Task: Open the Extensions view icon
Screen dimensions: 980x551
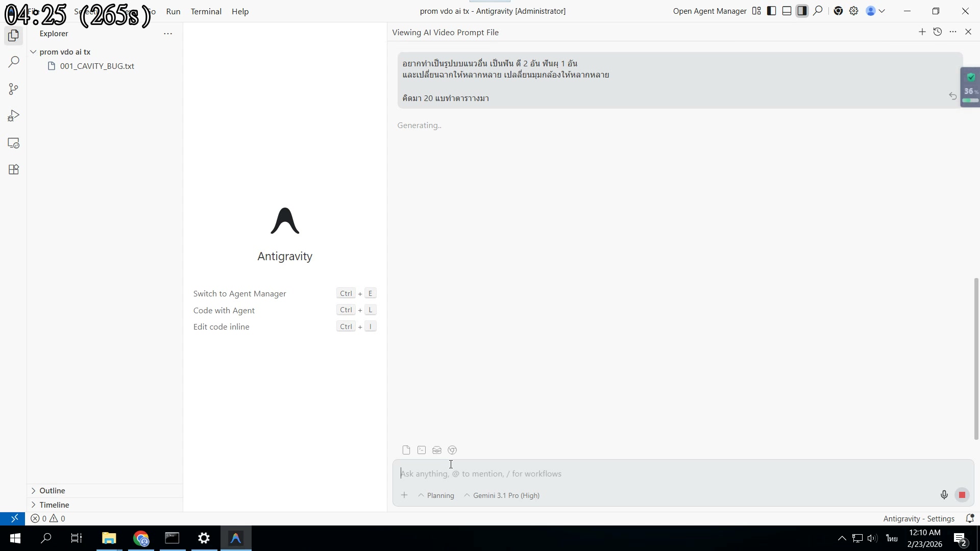Action: pyautogui.click(x=14, y=170)
